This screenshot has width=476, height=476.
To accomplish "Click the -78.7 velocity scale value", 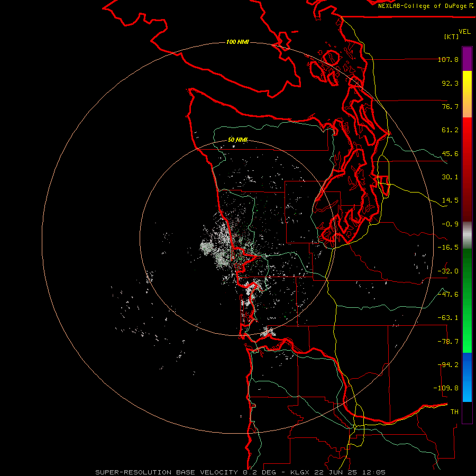I will pos(448,342).
